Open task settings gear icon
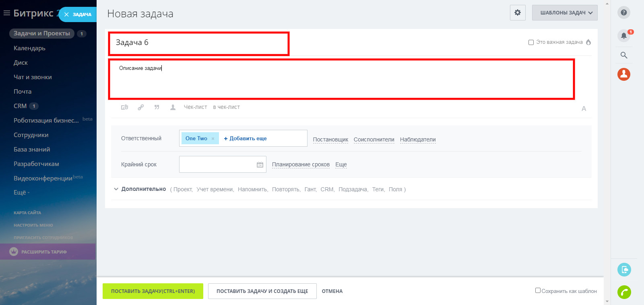Screen dimensions: 644x305 [x=517, y=13]
